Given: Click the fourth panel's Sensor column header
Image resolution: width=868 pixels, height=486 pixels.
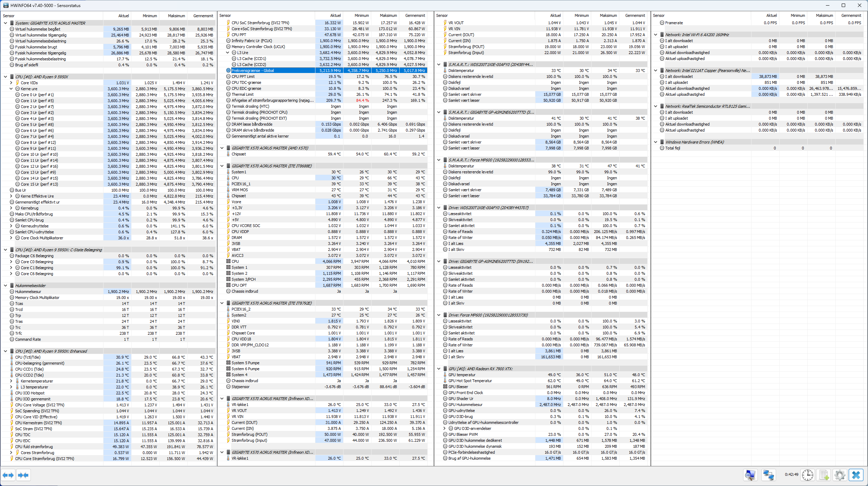Looking at the screenshot, I should (701, 15).
